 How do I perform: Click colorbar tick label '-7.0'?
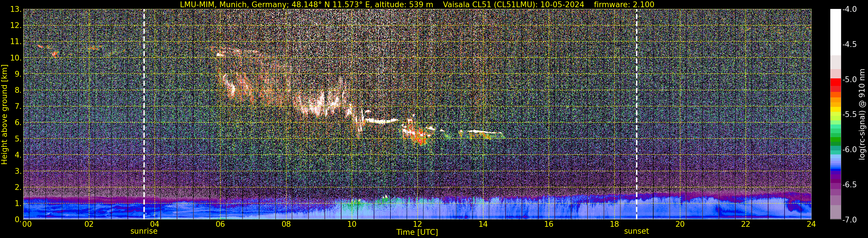(x=850, y=220)
